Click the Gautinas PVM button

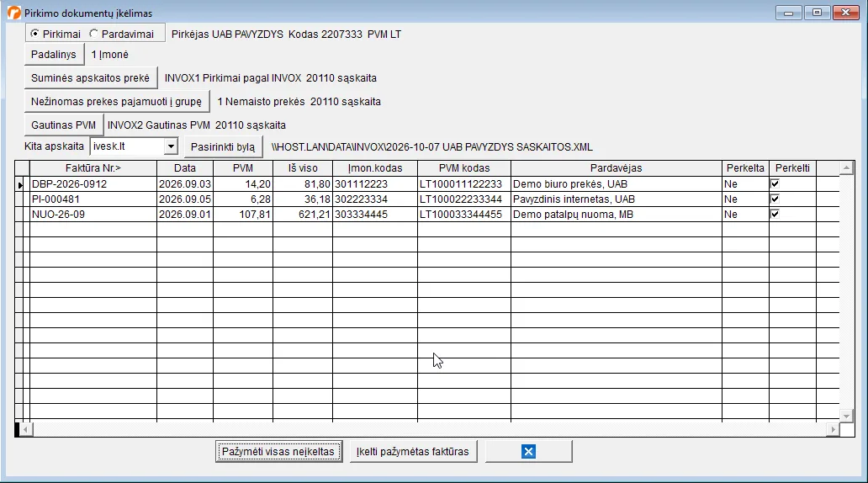(x=64, y=125)
